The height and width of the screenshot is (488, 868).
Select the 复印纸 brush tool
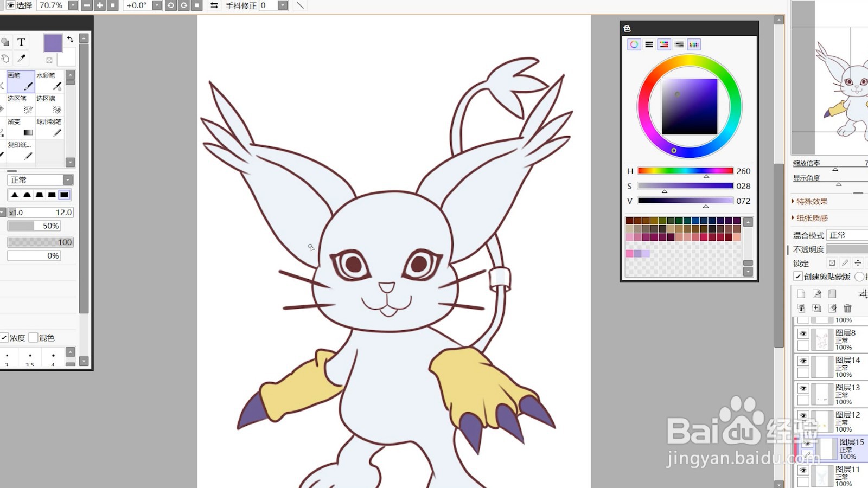click(21, 151)
